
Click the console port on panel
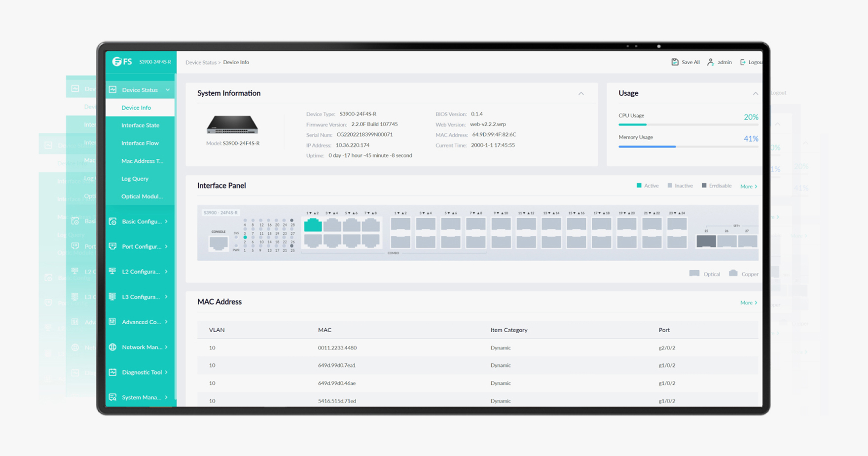click(x=218, y=243)
